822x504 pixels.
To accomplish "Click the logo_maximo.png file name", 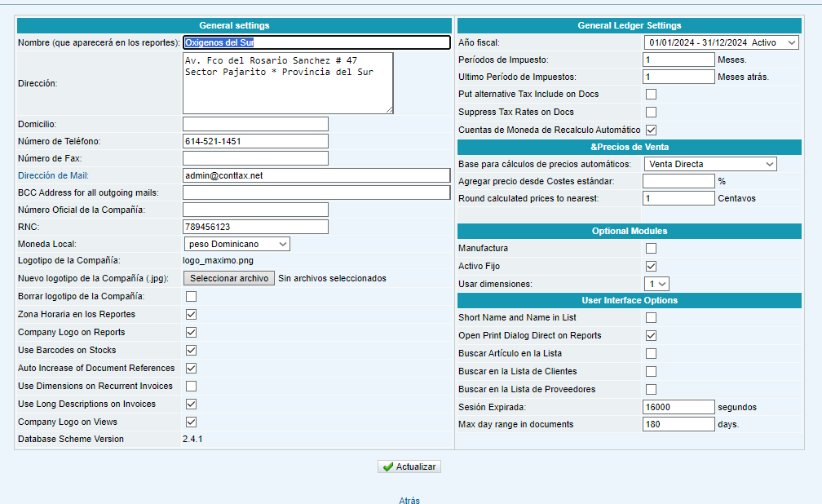I will pyautogui.click(x=218, y=260).
